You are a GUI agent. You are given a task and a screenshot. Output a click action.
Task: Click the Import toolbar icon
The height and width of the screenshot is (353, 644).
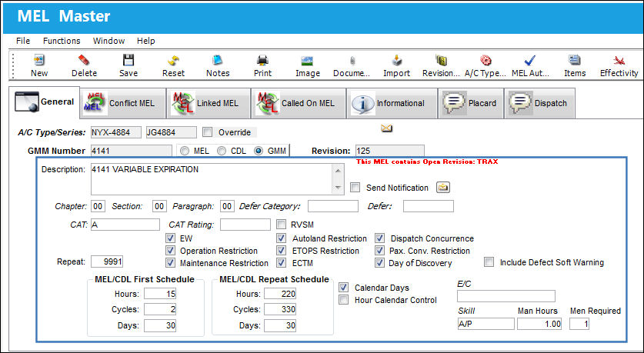[x=396, y=60]
